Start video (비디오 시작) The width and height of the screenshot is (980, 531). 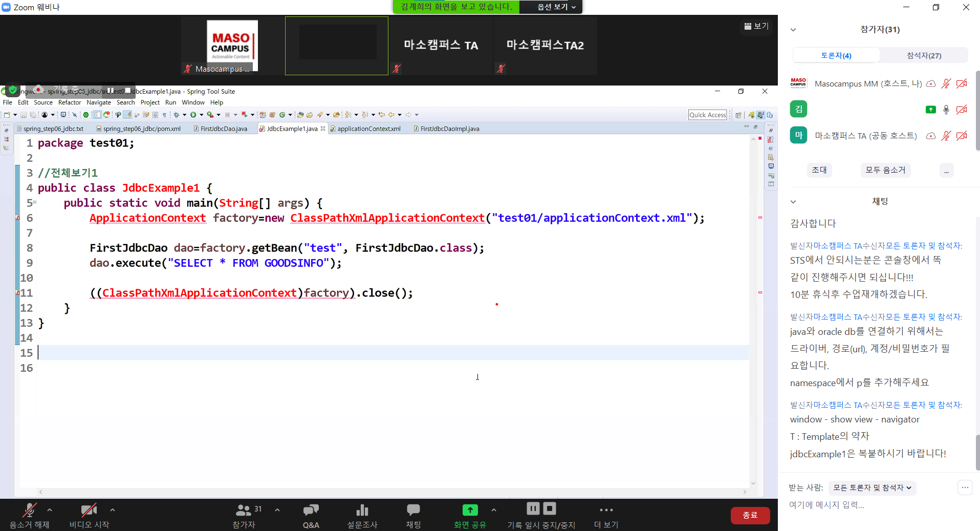[89, 510]
